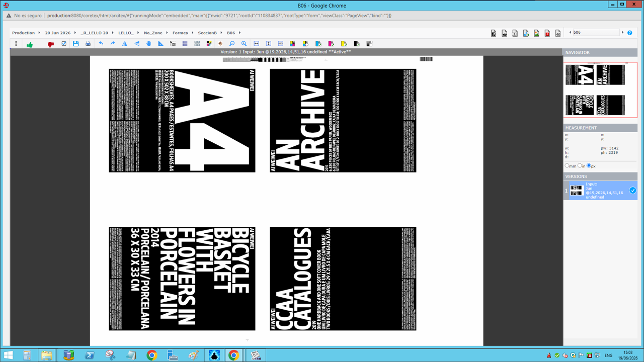Click the document icon with blue shapes
The image size is (644, 362).
point(526,33)
